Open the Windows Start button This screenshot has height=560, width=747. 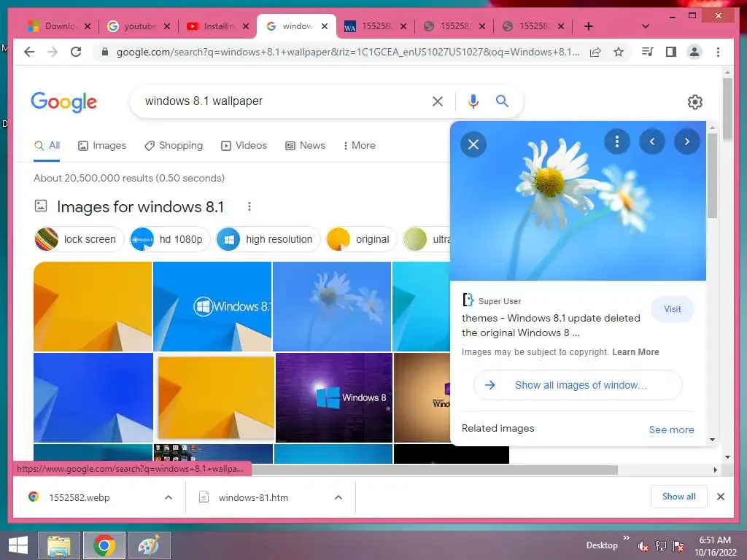(18, 545)
